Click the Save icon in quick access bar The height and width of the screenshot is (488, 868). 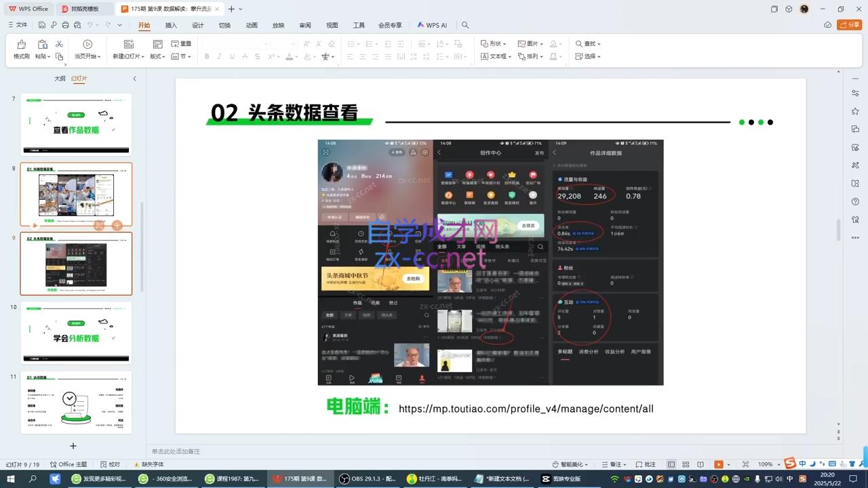click(x=42, y=25)
